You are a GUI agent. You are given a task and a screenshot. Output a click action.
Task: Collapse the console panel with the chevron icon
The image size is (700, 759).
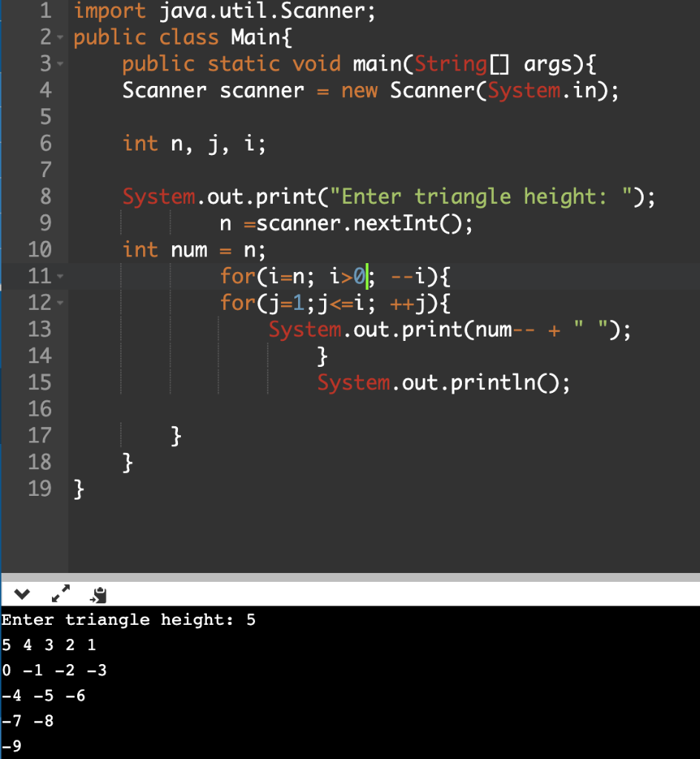(22, 593)
